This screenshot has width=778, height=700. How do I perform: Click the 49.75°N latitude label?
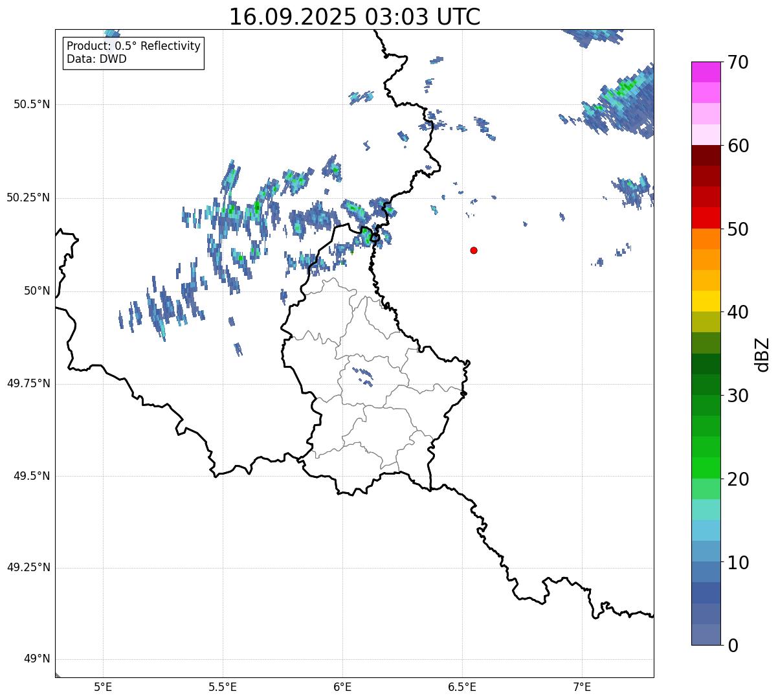[x=28, y=383]
